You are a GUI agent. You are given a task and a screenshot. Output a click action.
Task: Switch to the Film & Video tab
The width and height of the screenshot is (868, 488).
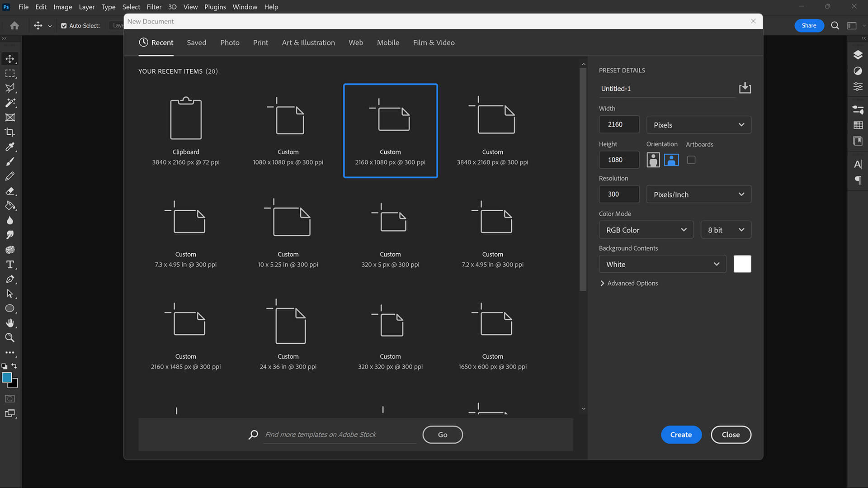click(x=434, y=43)
